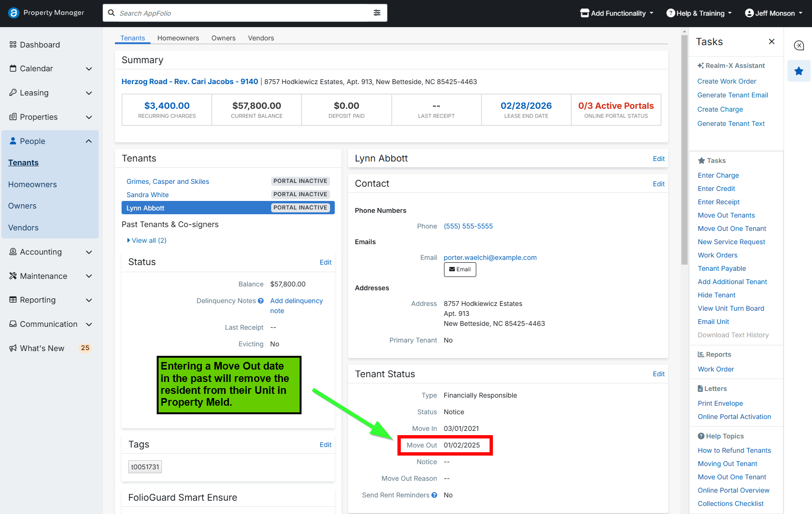812x514 pixels.
Task: Click the AppFolio logo icon
Action: (x=13, y=13)
